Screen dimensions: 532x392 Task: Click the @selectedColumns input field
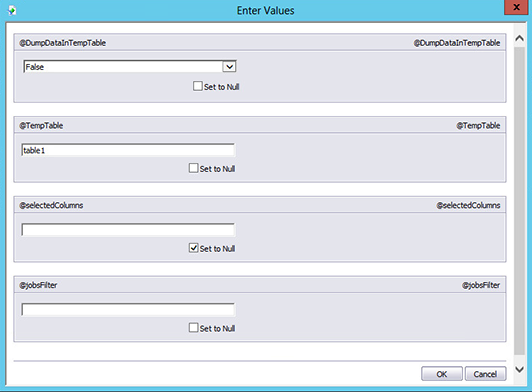128,230
